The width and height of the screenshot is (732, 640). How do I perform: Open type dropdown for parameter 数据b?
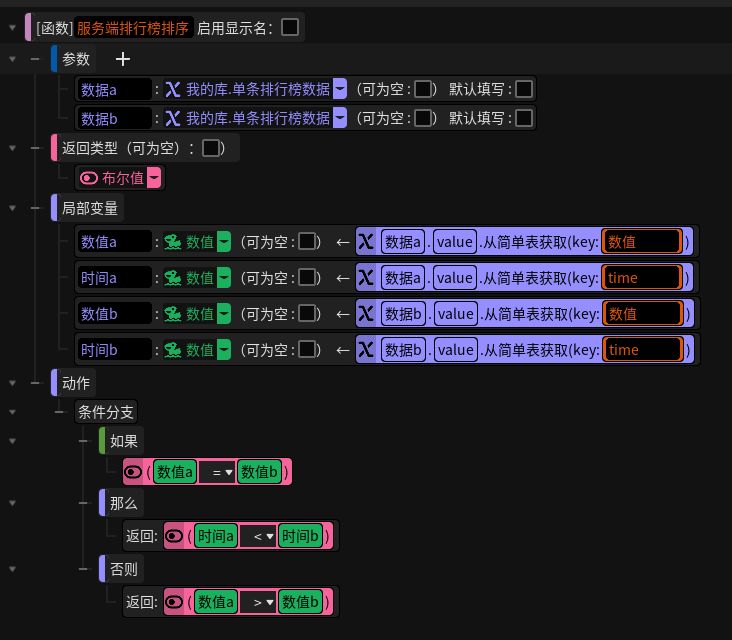[x=340, y=118]
